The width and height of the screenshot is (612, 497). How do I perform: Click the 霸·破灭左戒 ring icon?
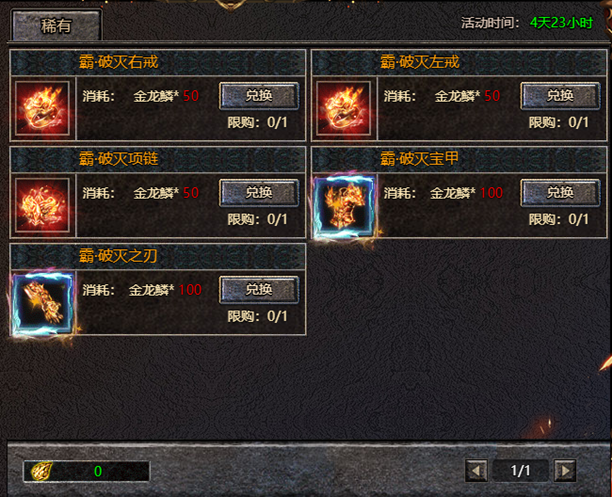tap(343, 108)
